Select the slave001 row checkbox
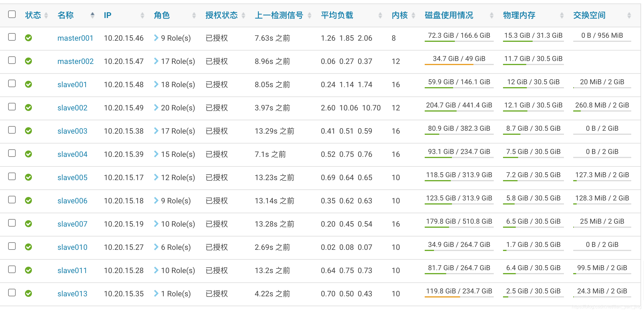 [12, 83]
